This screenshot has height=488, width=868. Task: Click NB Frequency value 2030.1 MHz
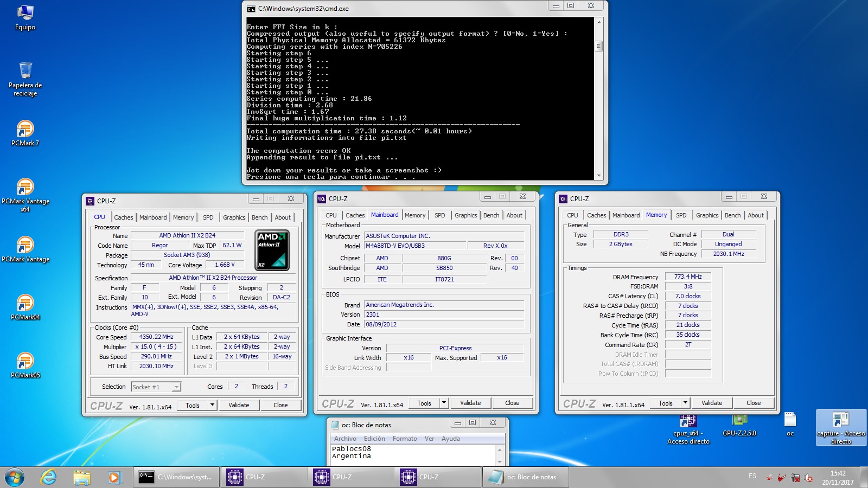coord(729,254)
